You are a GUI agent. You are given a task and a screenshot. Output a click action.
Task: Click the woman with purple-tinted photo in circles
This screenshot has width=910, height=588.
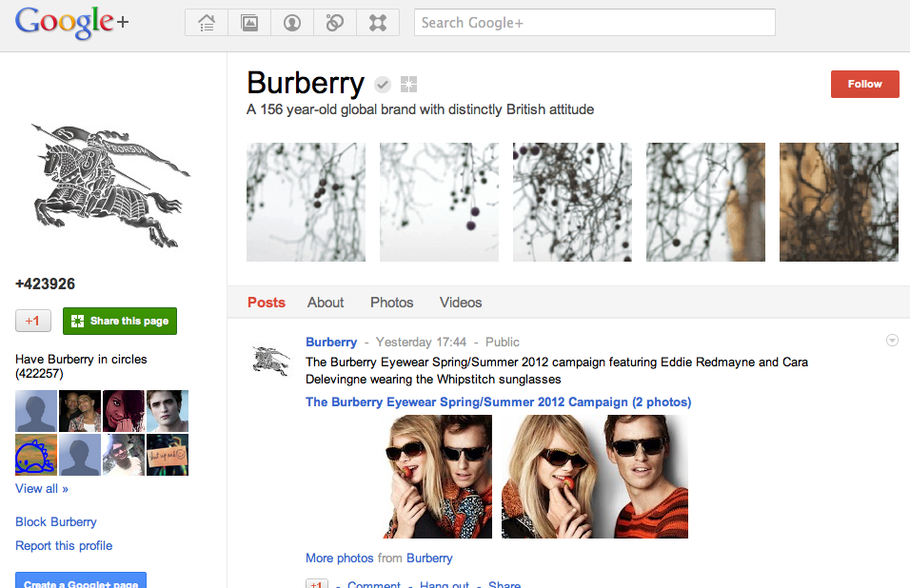[124, 411]
